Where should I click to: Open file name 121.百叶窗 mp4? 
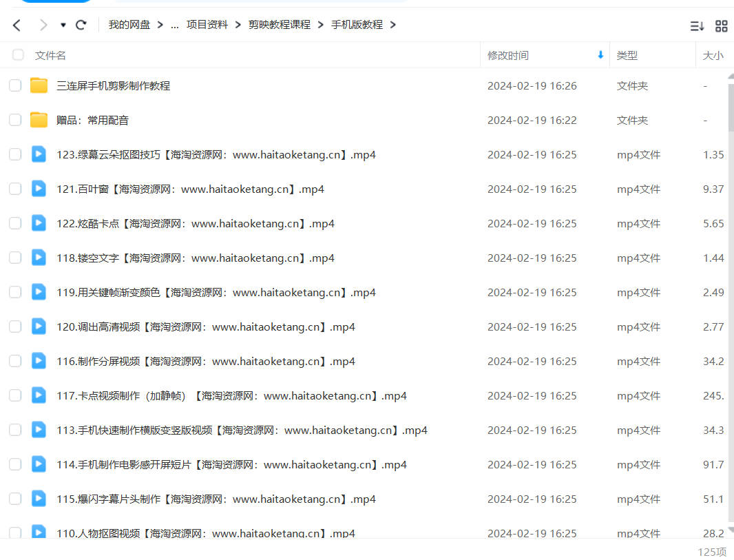coord(191,189)
